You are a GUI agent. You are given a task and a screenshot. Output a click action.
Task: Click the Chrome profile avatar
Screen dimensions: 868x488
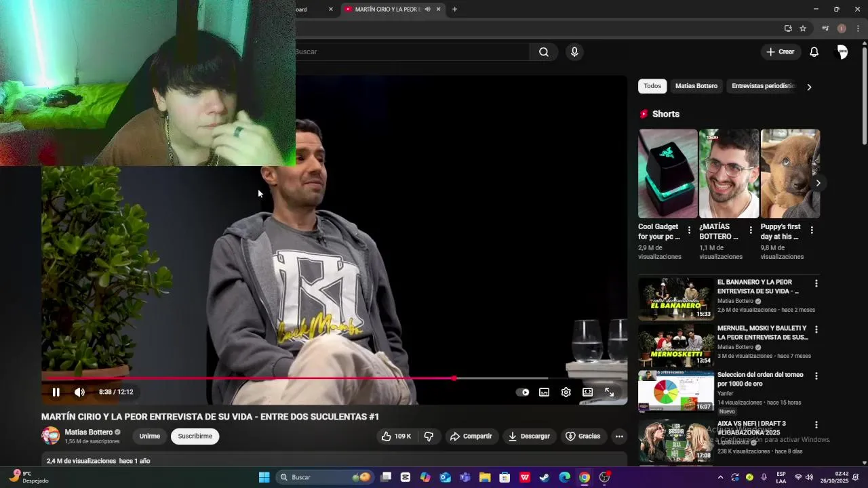click(x=842, y=28)
